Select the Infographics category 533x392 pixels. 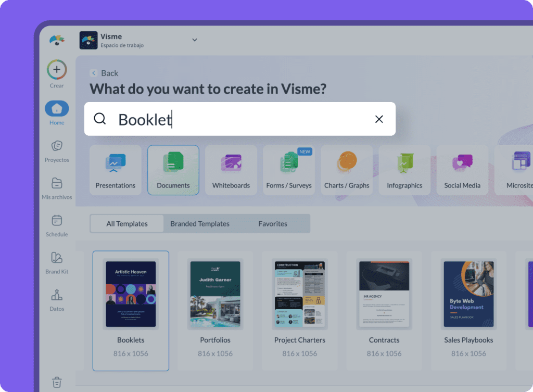pyautogui.click(x=404, y=170)
